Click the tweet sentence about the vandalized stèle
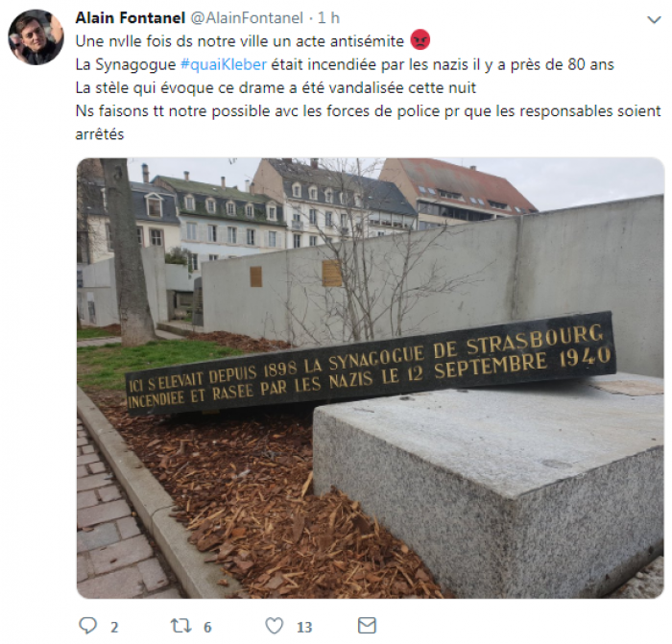This screenshot has height=644, width=672. click(x=276, y=88)
